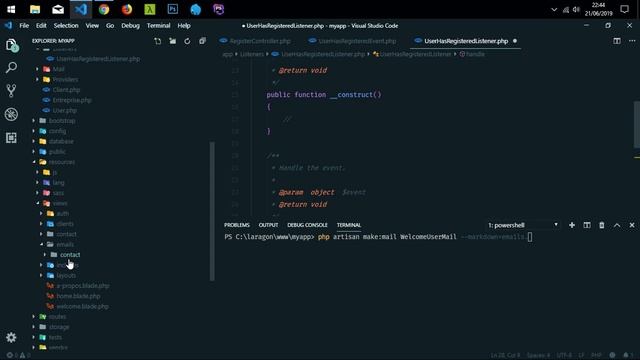
Task: Open the powershell terminal selector dropdown
Action: click(x=523, y=225)
